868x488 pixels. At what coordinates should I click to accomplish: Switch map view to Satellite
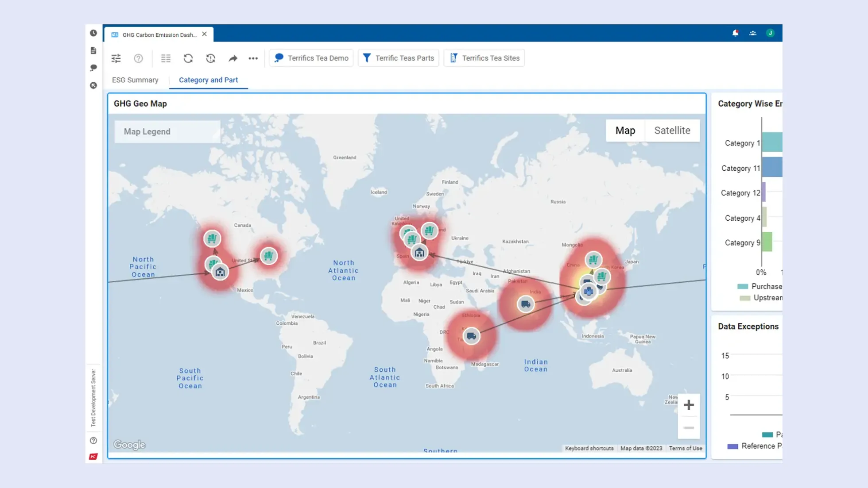pos(672,131)
